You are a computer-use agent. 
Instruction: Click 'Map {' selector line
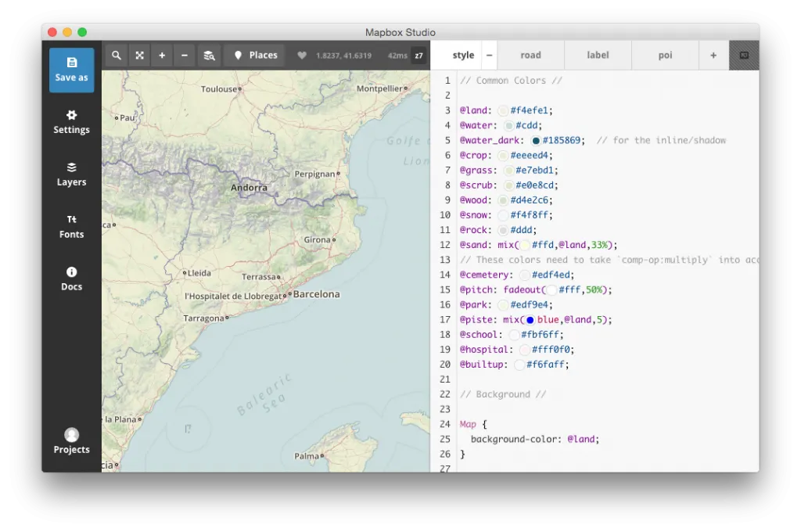tap(473, 424)
